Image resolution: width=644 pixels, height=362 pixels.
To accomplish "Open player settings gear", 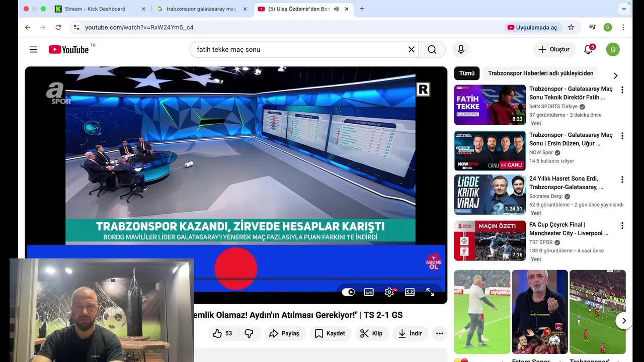I will pyautogui.click(x=389, y=292).
